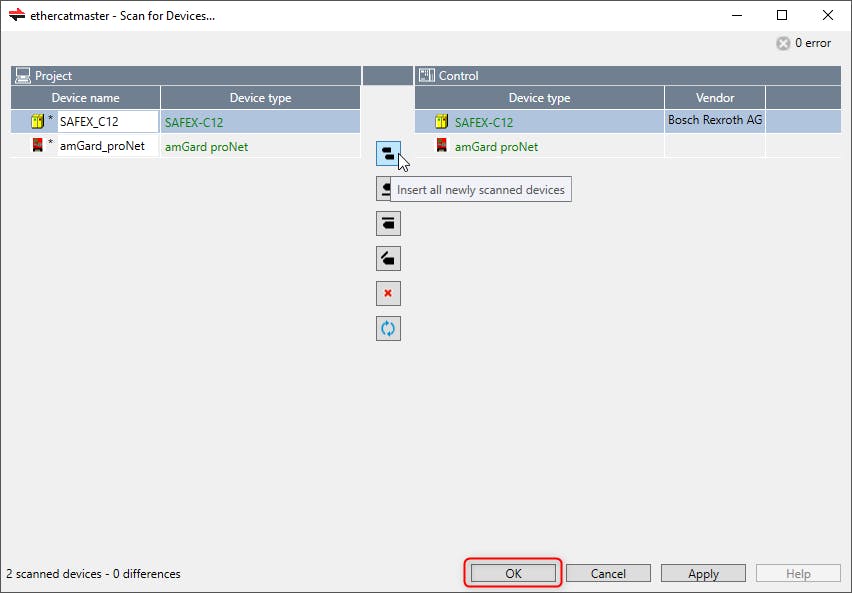Click the Project panel computer icon
Screen dimensions: 852x593
coord(23,76)
